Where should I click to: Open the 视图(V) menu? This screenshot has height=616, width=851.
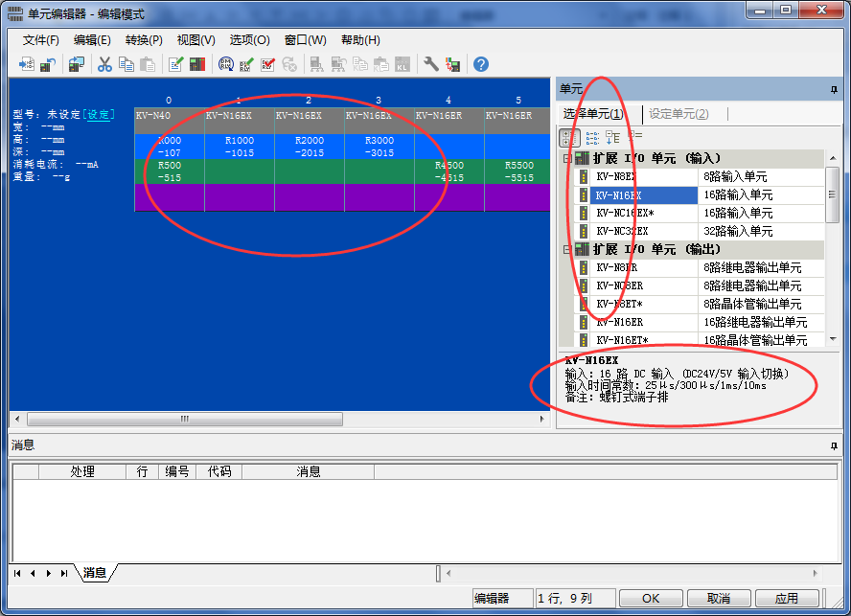click(195, 40)
